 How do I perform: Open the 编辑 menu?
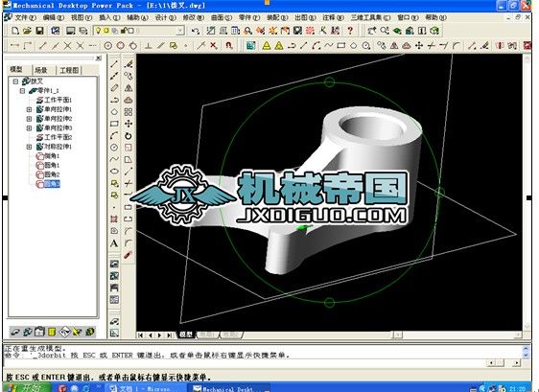click(x=54, y=17)
